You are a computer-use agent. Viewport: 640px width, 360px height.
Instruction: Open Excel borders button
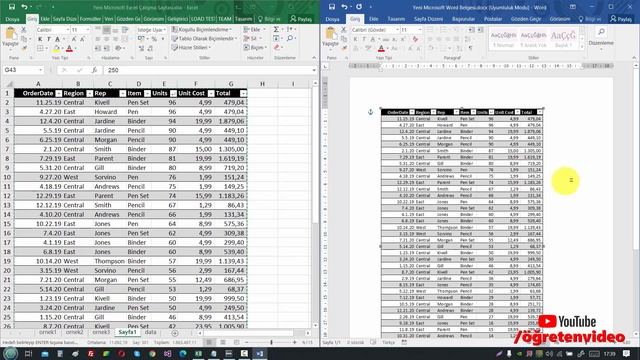[x=40, y=48]
